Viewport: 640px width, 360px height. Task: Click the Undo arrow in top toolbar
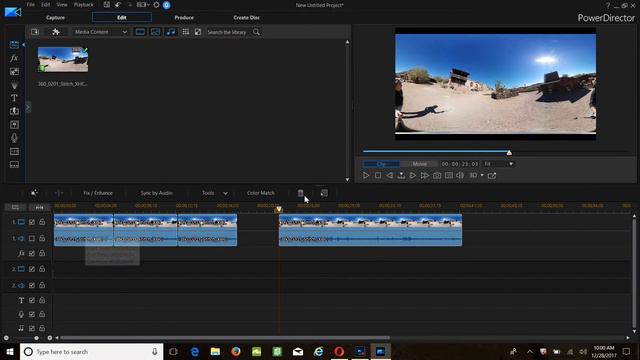(x=118, y=5)
